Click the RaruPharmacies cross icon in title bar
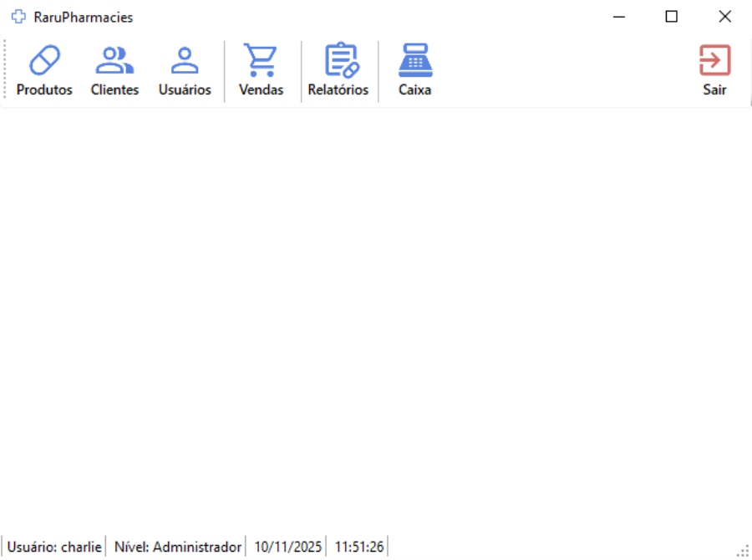This screenshot has width=752, height=560. point(18,17)
